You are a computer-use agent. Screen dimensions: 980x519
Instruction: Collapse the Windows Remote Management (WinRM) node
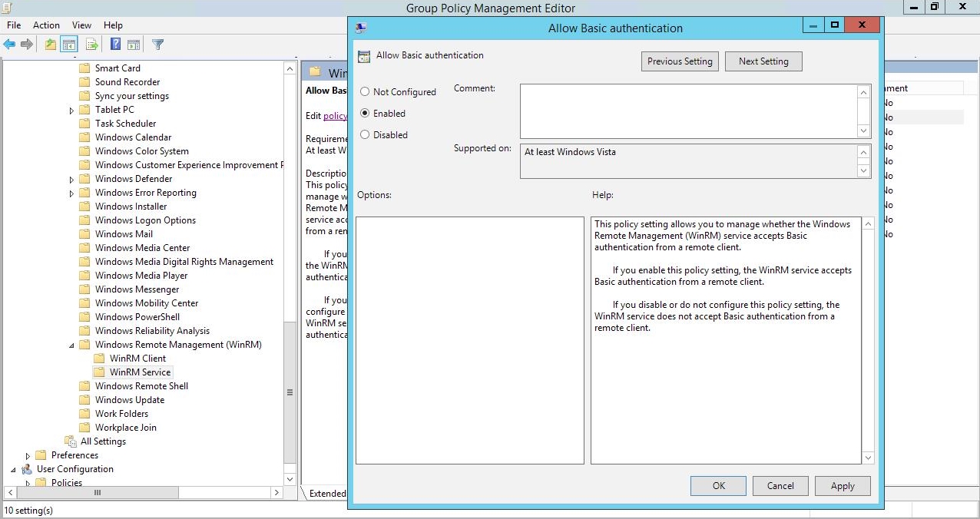click(72, 345)
